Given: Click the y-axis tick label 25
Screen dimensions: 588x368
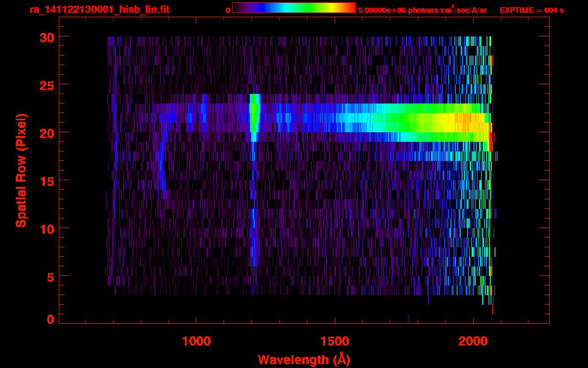Looking at the screenshot, I should [x=46, y=85].
